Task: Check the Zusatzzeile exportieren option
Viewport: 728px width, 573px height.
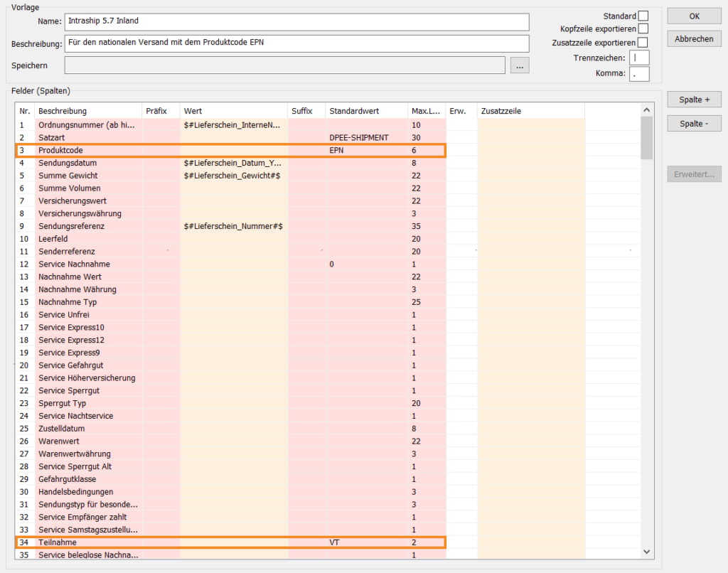Action: coord(643,43)
